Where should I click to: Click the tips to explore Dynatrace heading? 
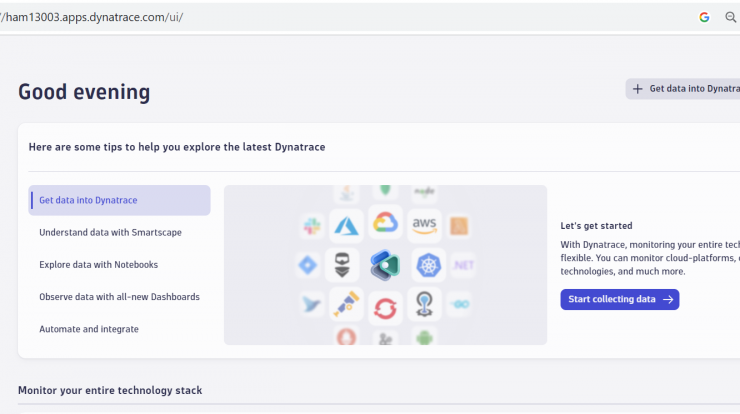177,147
